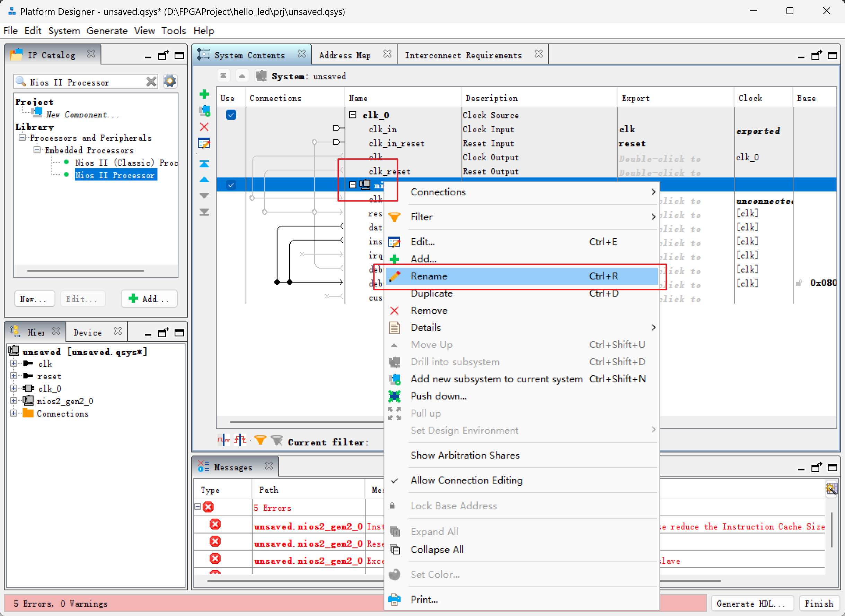Viewport: 845px width, 616px height.
Task: Open the Tools menu in menu bar
Action: 174,30
